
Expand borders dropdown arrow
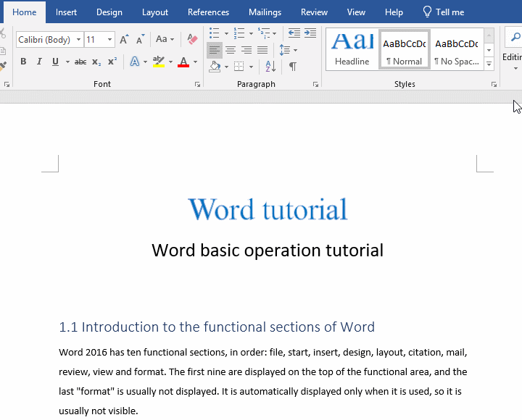pyautogui.click(x=251, y=67)
